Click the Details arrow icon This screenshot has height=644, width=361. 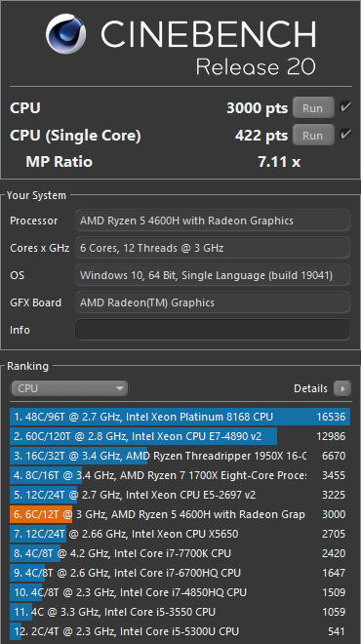(x=342, y=388)
